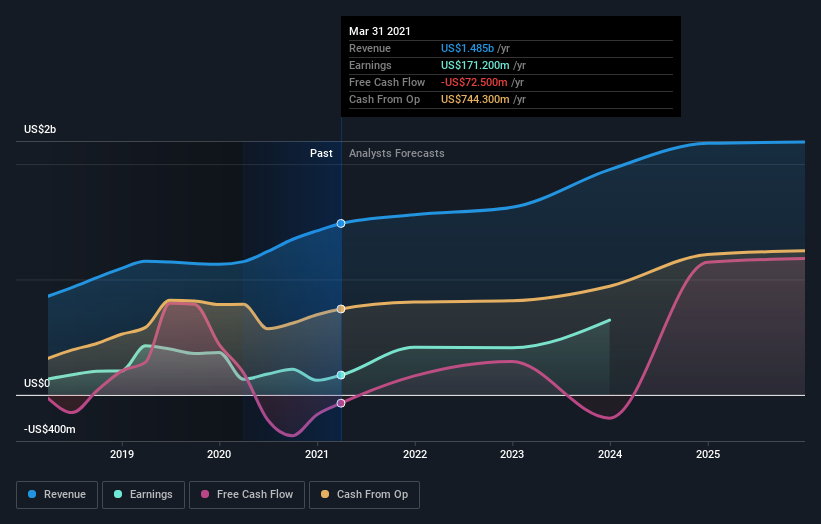821x524 pixels.
Task: Toggle the Free Cash Flow legend series
Action: click(247, 495)
